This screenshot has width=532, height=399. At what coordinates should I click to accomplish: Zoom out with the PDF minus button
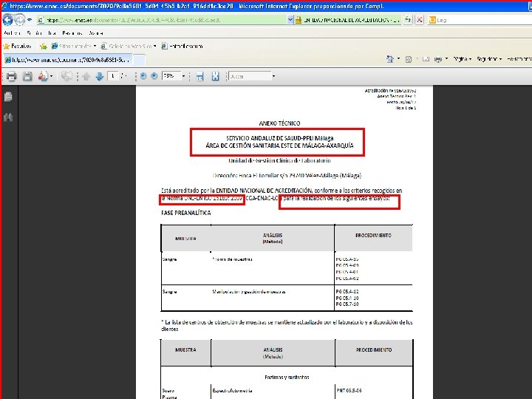click(x=143, y=76)
